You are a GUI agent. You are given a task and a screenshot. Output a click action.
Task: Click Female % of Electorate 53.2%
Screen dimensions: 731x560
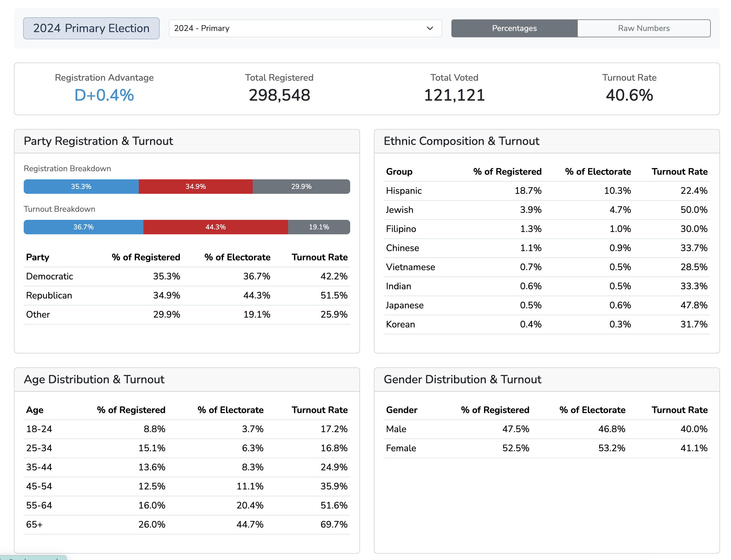click(612, 448)
